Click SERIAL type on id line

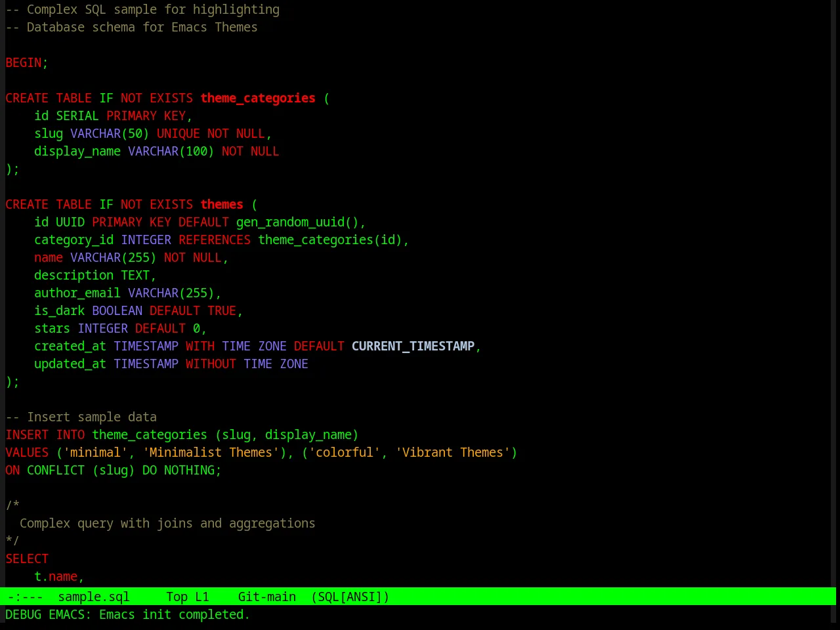point(77,115)
